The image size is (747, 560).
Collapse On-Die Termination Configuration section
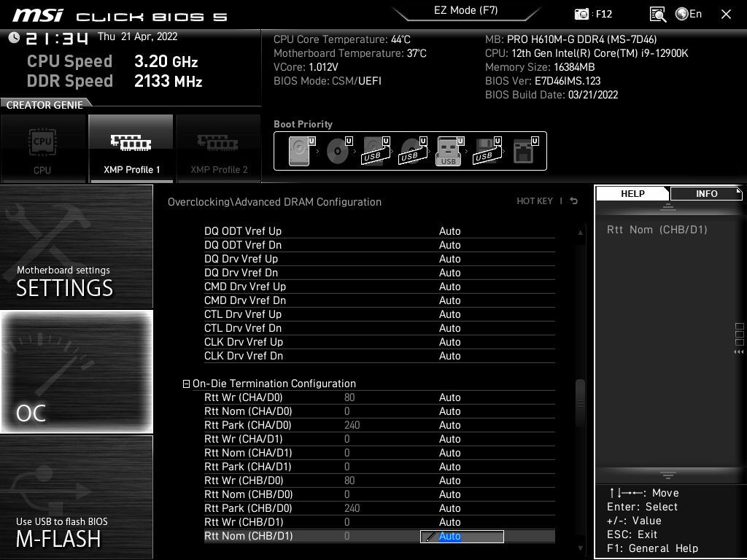pyautogui.click(x=186, y=384)
